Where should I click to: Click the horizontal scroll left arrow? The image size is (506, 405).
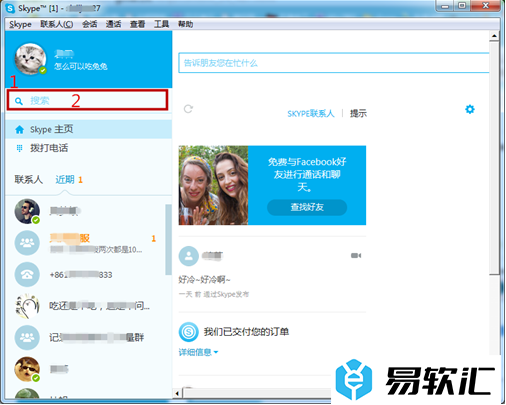[x=177, y=393]
